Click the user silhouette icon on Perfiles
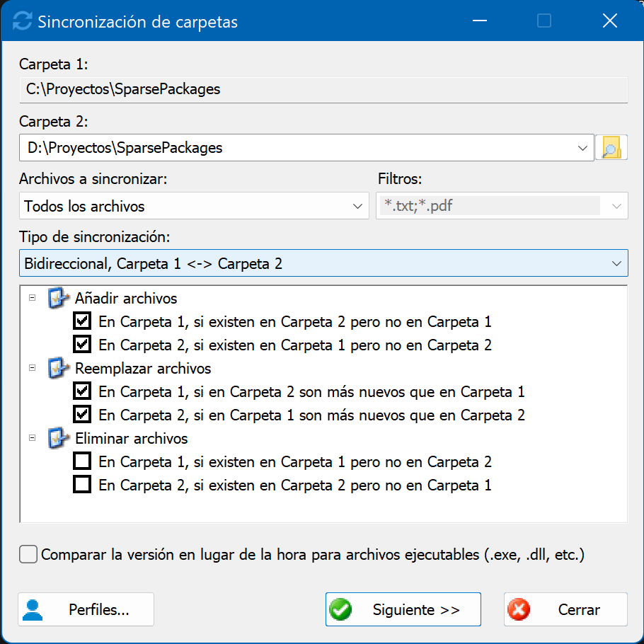This screenshot has width=644, height=644. (x=33, y=610)
